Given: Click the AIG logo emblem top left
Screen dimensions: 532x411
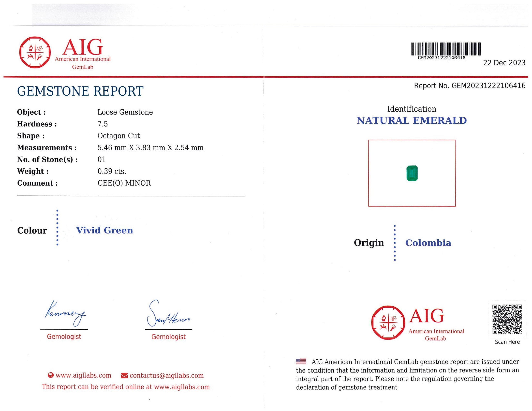Looking at the screenshot, I should [35, 52].
